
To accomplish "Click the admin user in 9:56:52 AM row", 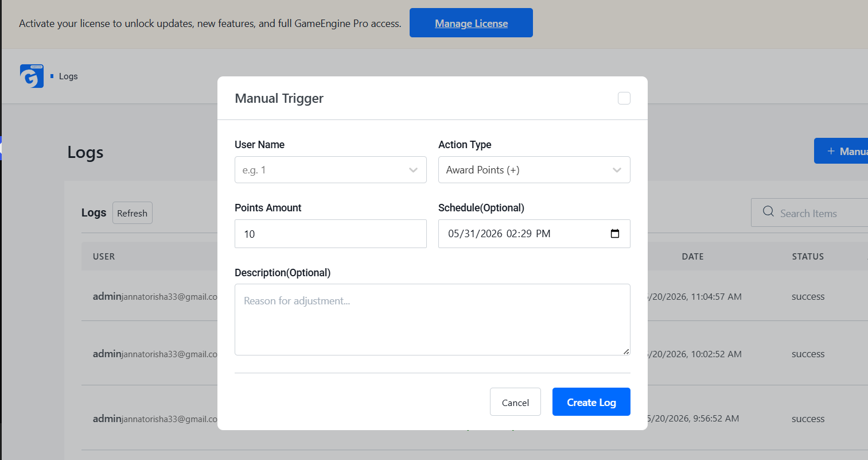I will coord(155,419).
